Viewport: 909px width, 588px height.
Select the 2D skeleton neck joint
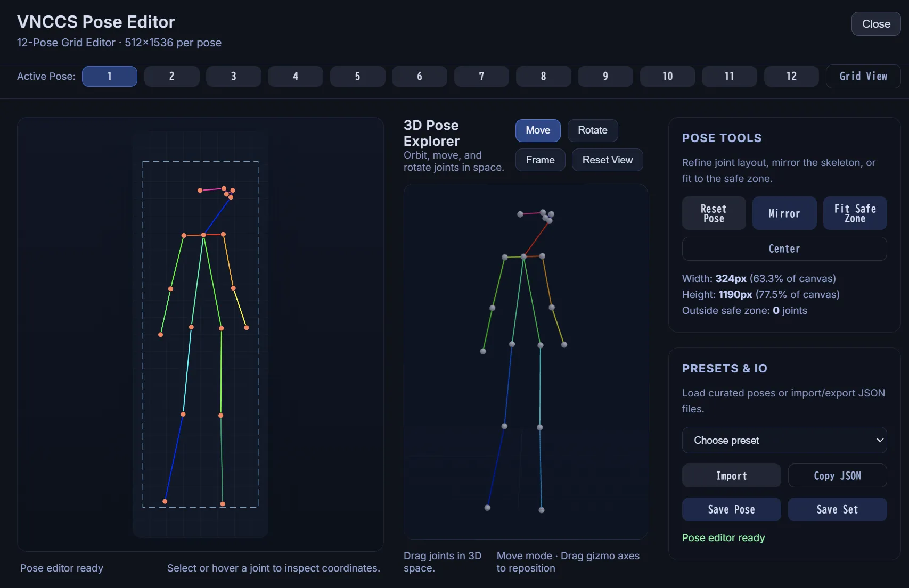(x=203, y=235)
